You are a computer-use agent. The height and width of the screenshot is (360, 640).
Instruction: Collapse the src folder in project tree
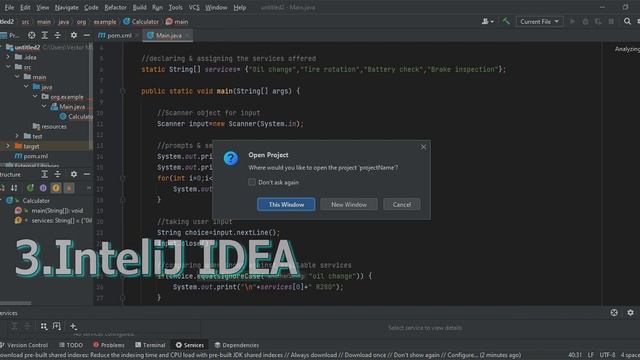click(x=8, y=67)
